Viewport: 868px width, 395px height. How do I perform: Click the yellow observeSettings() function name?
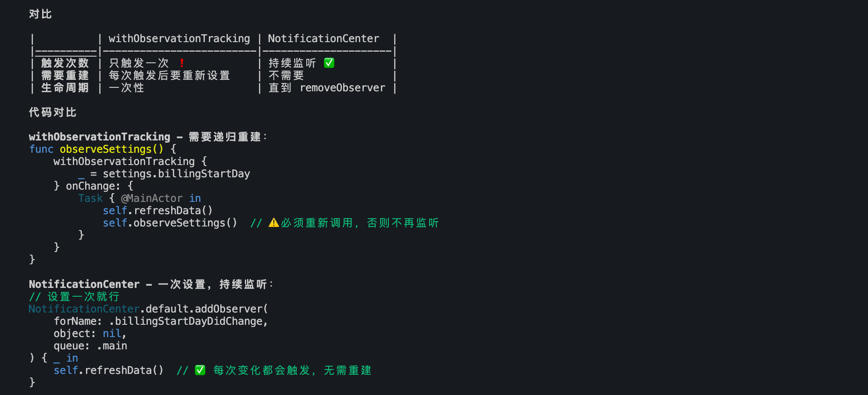point(111,149)
